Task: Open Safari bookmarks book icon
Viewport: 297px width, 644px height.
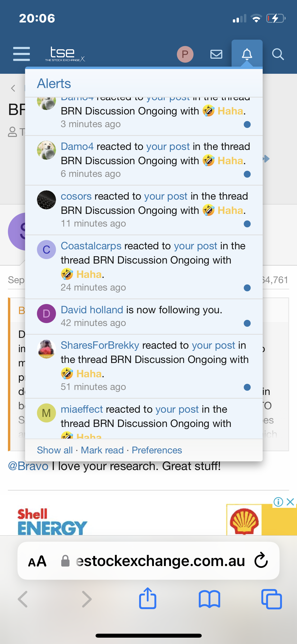Action: [x=209, y=599]
